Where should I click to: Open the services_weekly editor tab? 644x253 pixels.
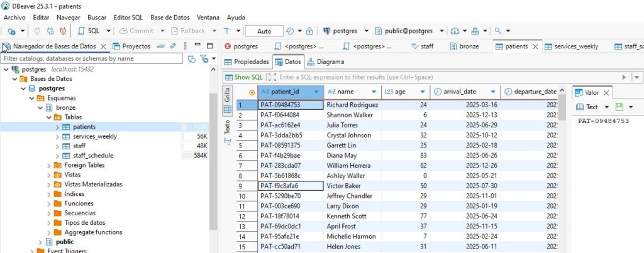tap(571, 46)
